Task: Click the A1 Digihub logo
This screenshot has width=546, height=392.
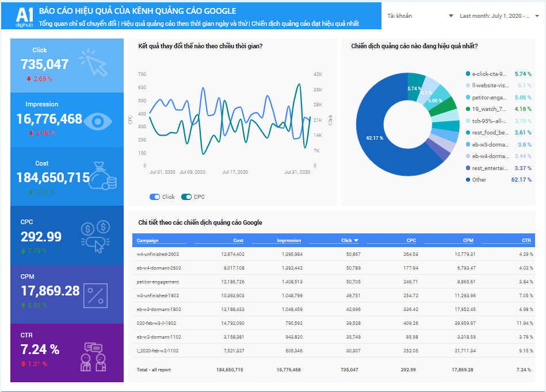Action: tap(25, 17)
